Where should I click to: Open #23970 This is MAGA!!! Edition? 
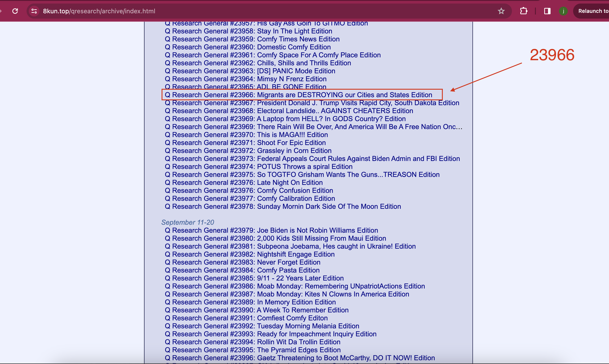246,135
